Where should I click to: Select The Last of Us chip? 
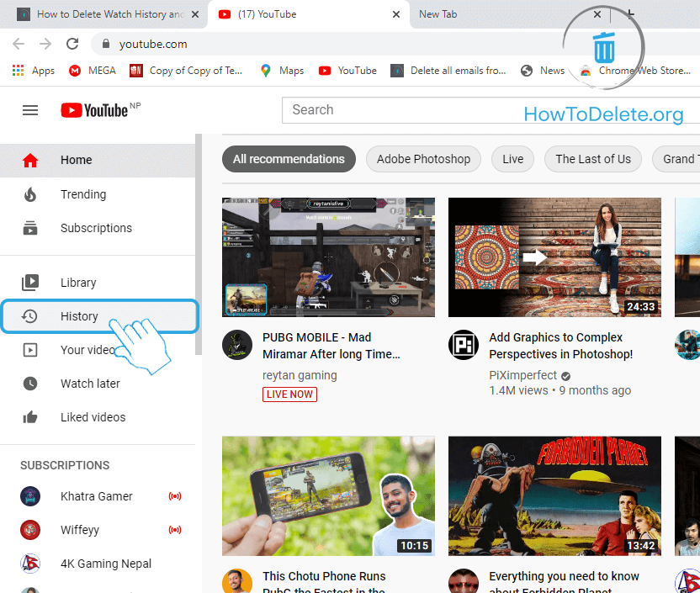click(592, 159)
